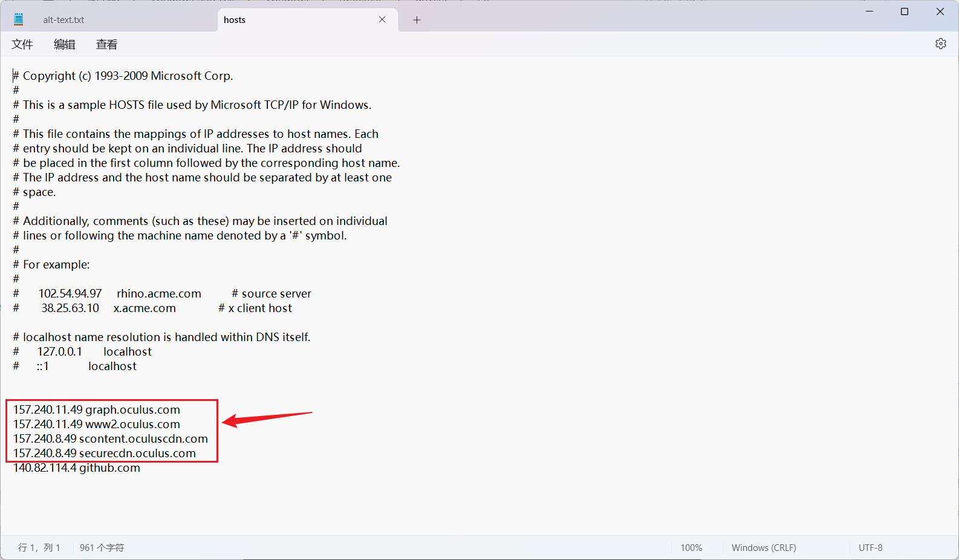Click the rhino.acme.com example line
The width and height of the screenshot is (959, 560).
pyautogui.click(x=162, y=294)
